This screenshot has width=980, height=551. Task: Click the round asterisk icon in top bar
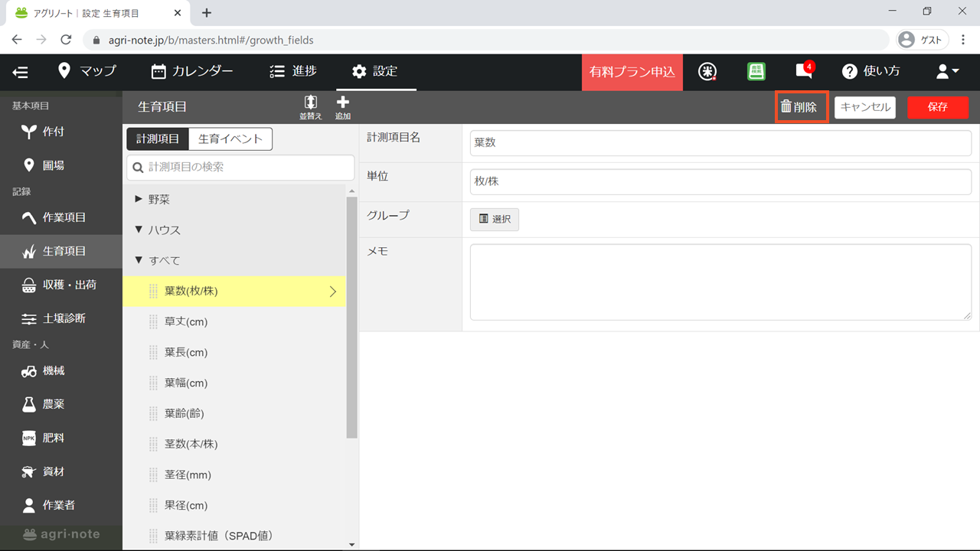point(708,71)
